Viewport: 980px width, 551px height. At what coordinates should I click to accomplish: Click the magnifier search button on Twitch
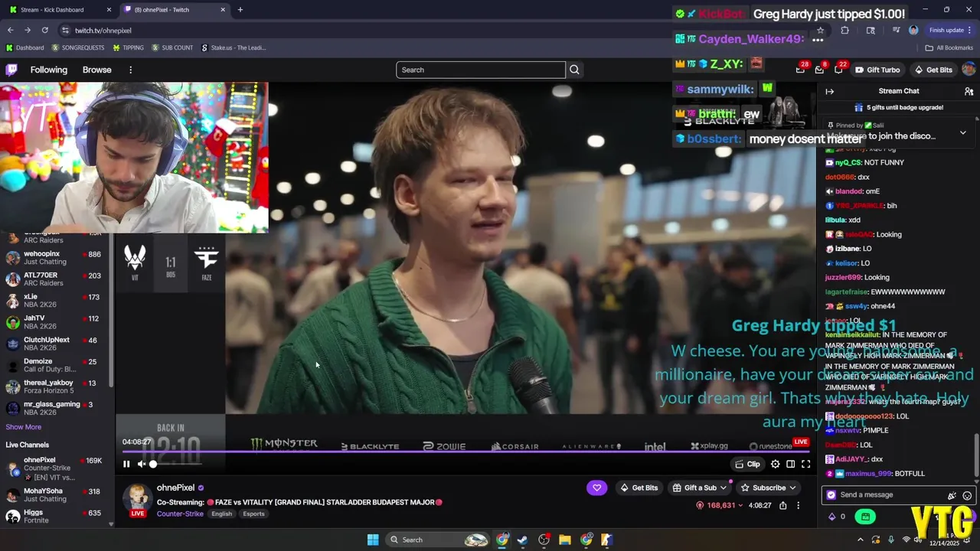pyautogui.click(x=574, y=70)
